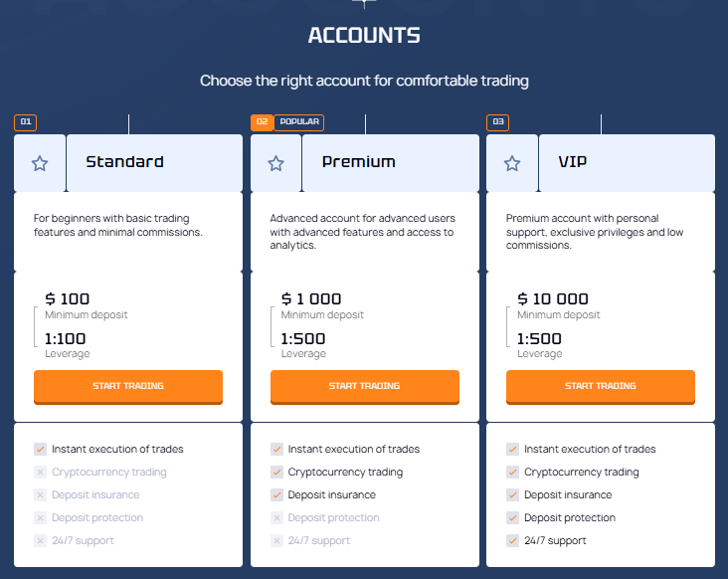Click the star icon on VIP card
This screenshot has height=579, width=728.
coord(512,163)
